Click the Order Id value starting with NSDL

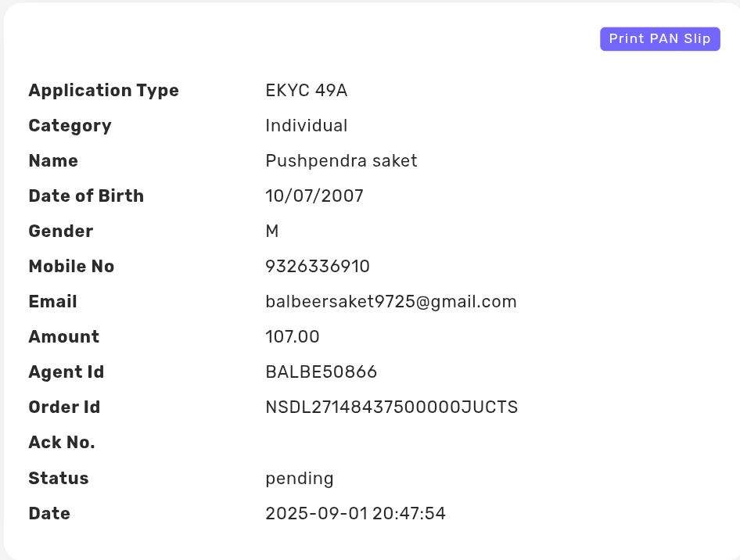click(x=391, y=407)
